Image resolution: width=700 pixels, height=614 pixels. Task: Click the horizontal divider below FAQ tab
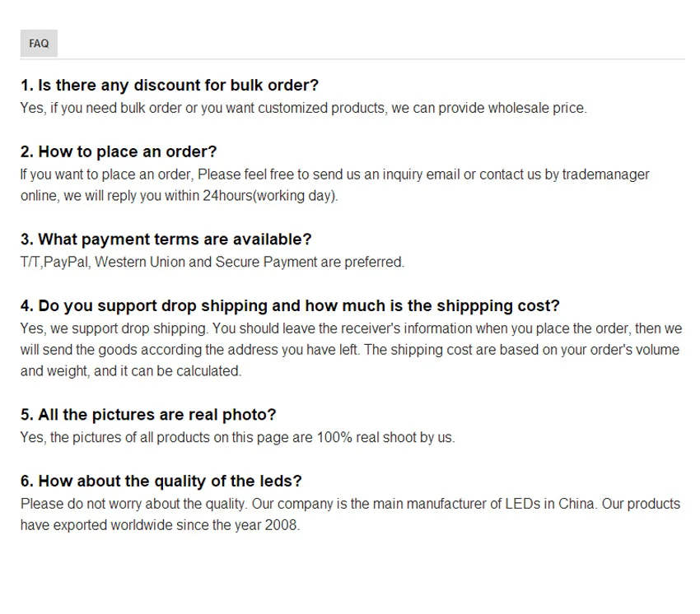pos(352,58)
